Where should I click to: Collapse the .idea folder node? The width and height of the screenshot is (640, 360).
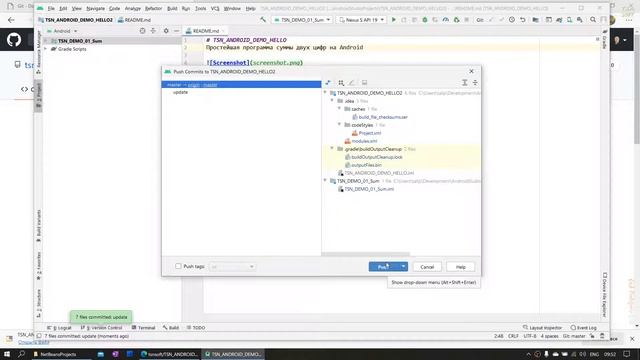click(332, 100)
